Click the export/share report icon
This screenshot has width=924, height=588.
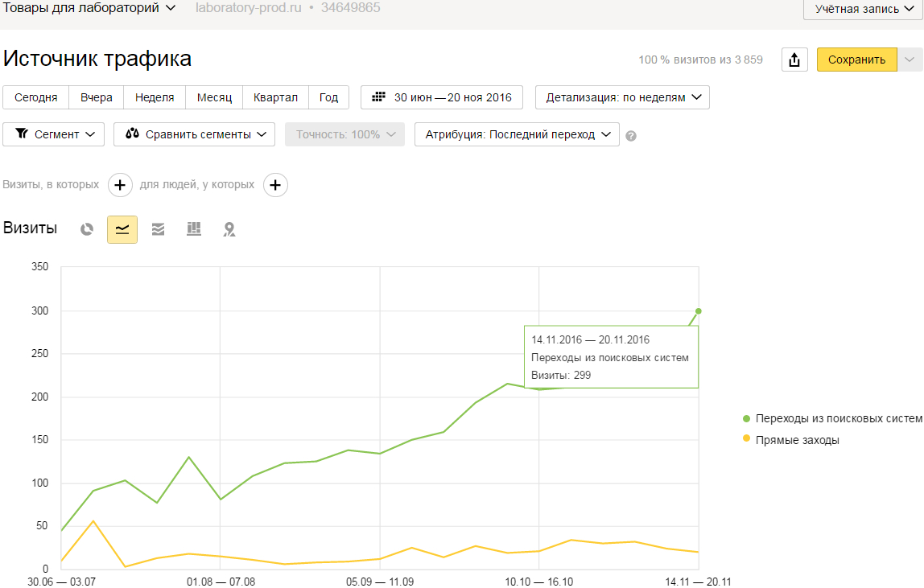[x=794, y=60]
